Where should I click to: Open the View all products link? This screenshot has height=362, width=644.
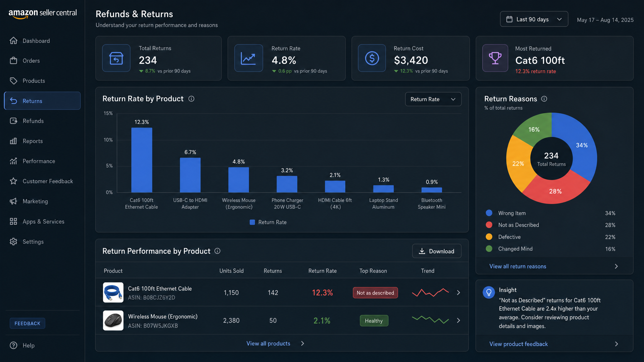pos(268,343)
